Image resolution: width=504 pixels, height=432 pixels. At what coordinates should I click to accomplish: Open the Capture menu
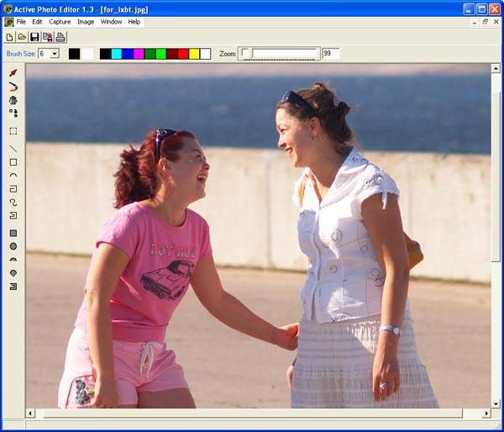[60, 22]
